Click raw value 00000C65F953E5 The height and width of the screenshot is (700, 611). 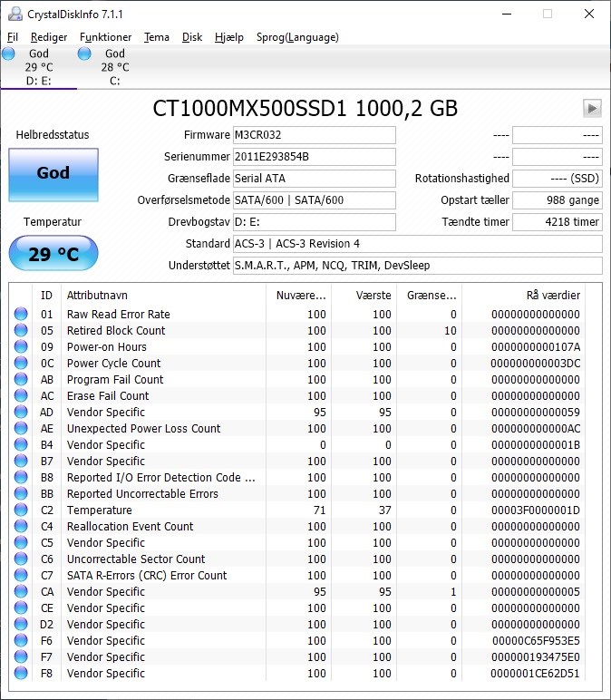pyautogui.click(x=536, y=641)
